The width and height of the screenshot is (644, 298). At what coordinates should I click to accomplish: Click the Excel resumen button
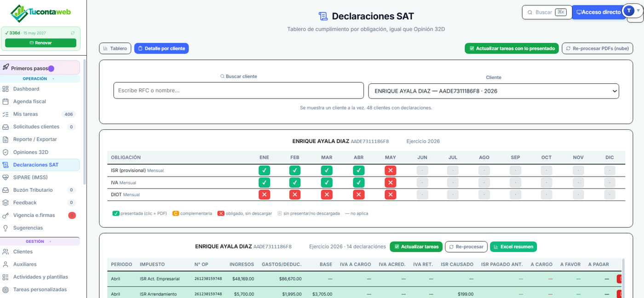click(x=513, y=247)
